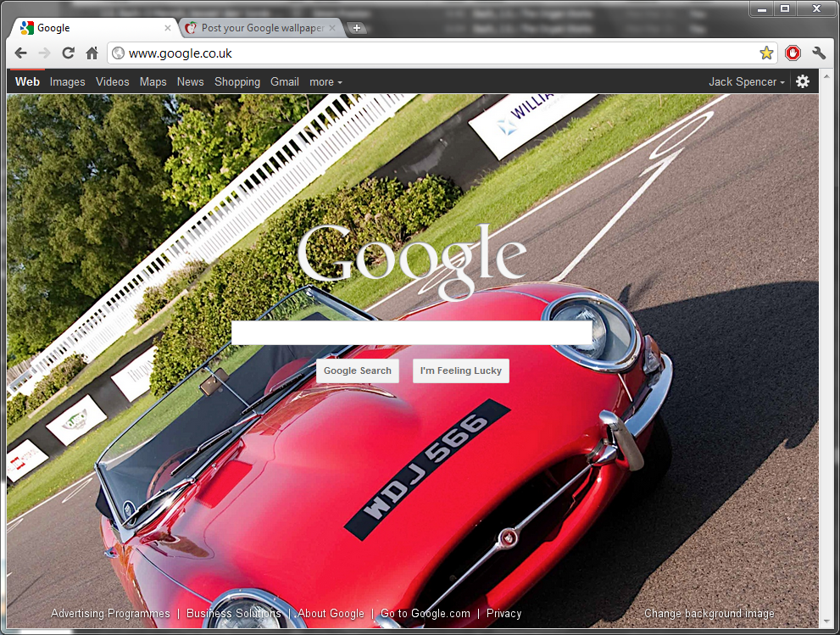Viewport: 840px width, 635px height.
Task: Click the red AdBlock extension icon
Action: (793, 53)
